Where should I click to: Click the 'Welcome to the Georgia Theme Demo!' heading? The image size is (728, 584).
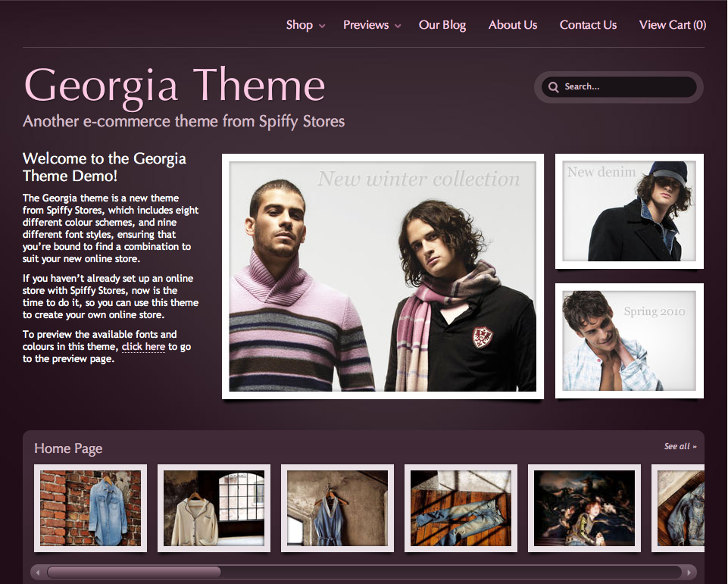105,167
